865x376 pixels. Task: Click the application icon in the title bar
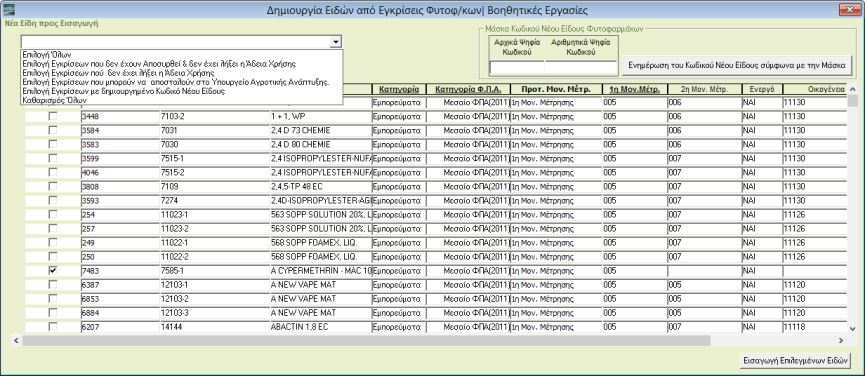click(x=9, y=9)
